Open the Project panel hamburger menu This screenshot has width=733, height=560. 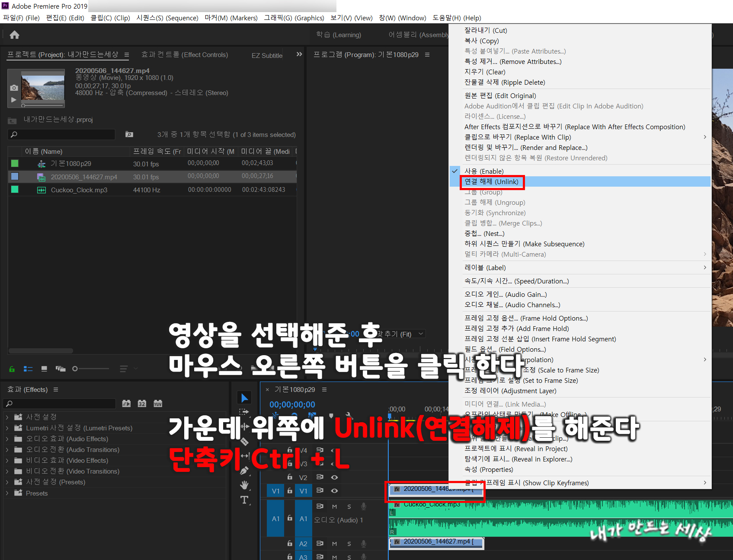[x=127, y=55]
